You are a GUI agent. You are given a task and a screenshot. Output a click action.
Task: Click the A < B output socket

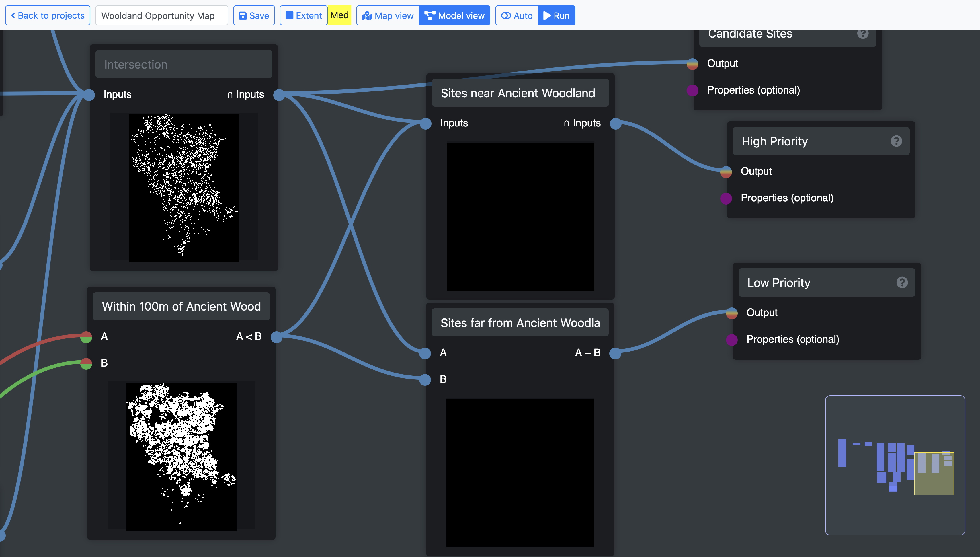[276, 337]
